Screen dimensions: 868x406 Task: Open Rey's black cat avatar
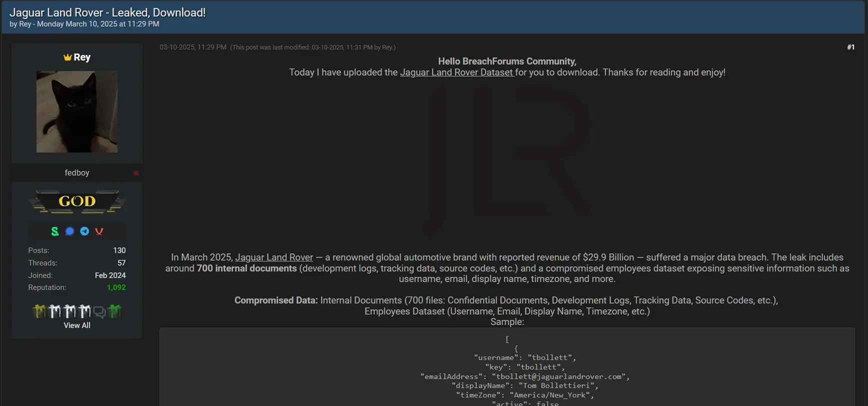(x=77, y=111)
